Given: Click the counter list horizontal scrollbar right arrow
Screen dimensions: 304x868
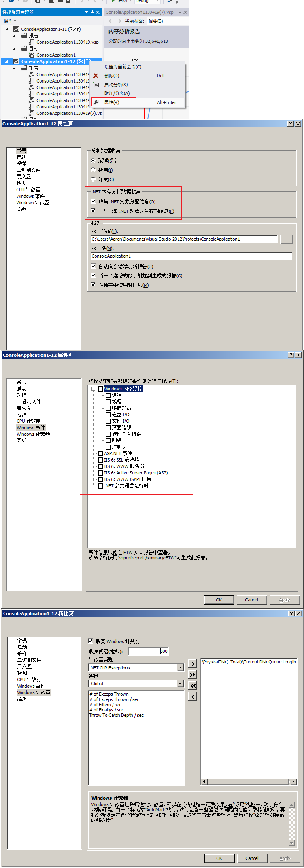Looking at the screenshot, I should 293,782.
